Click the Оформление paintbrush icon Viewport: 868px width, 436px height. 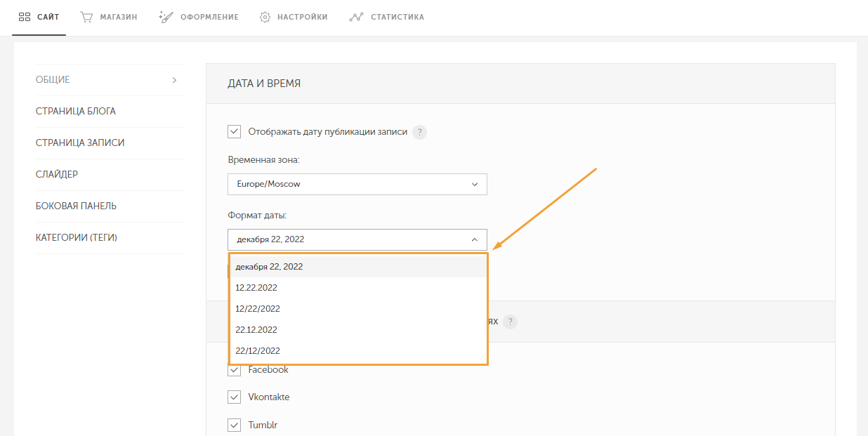[166, 17]
